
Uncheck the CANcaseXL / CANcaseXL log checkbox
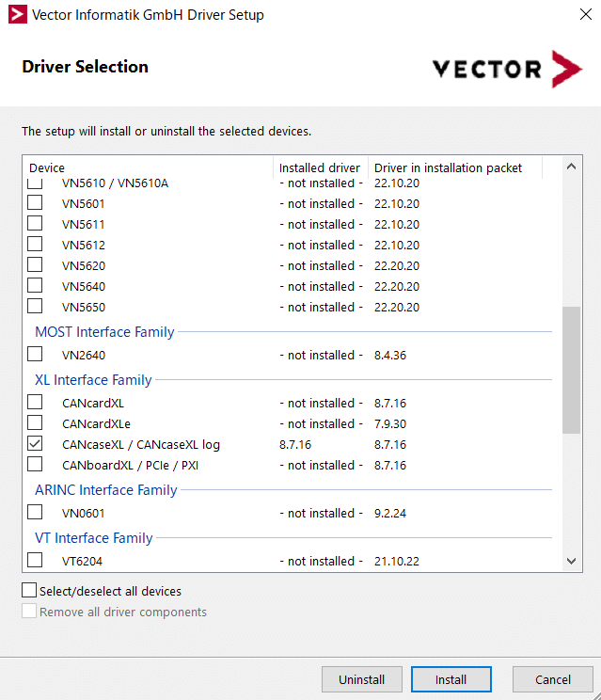[35, 443]
